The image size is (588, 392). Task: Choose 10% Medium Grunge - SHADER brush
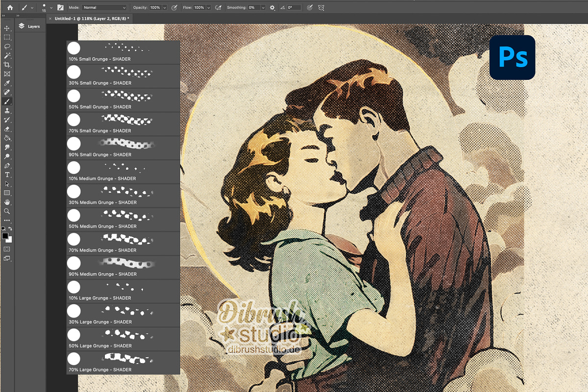(x=123, y=171)
